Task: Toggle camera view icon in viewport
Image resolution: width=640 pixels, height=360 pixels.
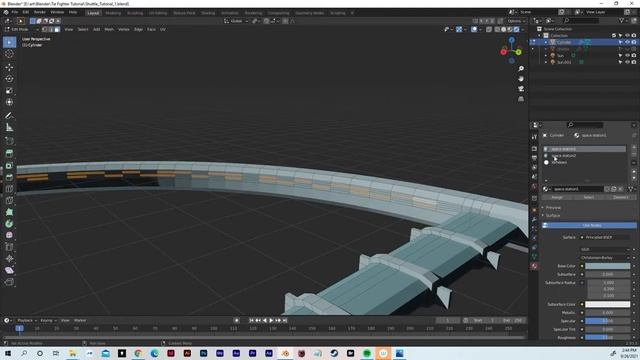Action: 521,89
